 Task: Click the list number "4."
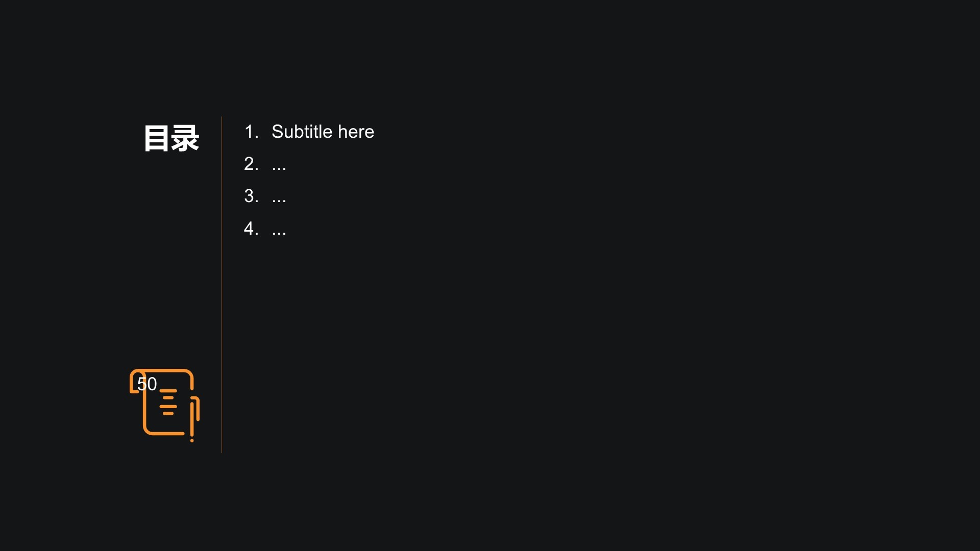[x=251, y=229]
